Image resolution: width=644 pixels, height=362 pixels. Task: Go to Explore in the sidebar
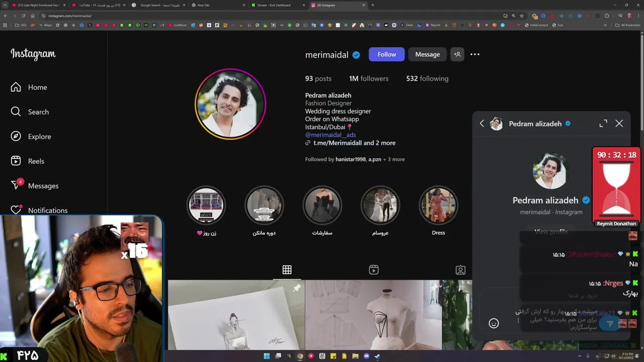click(x=31, y=137)
